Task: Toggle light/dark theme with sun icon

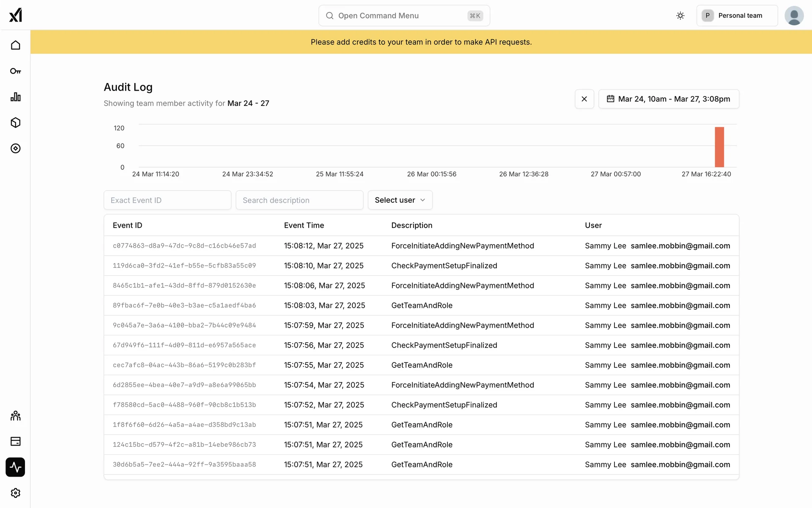Action: tap(680, 16)
